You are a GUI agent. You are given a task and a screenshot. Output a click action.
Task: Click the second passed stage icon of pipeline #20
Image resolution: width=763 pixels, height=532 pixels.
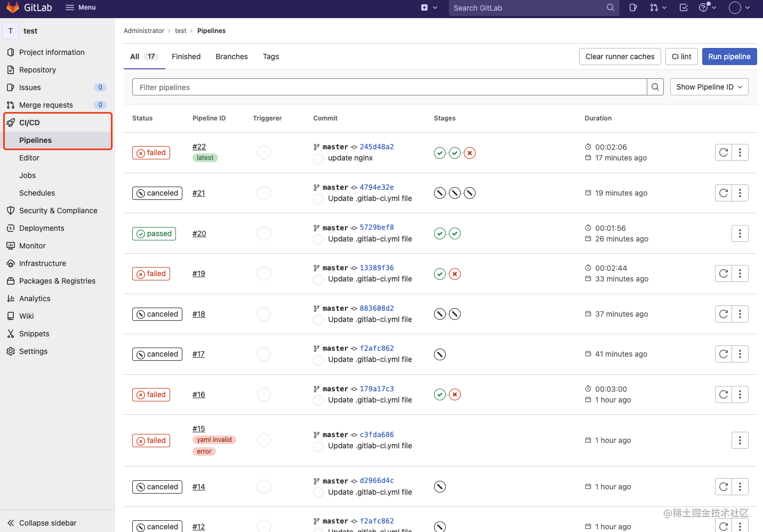(455, 233)
